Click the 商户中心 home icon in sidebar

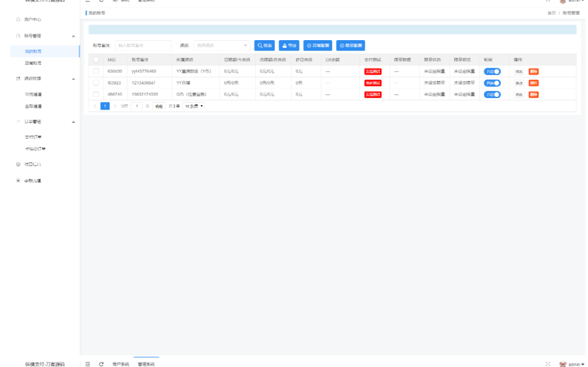click(x=18, y=20)
